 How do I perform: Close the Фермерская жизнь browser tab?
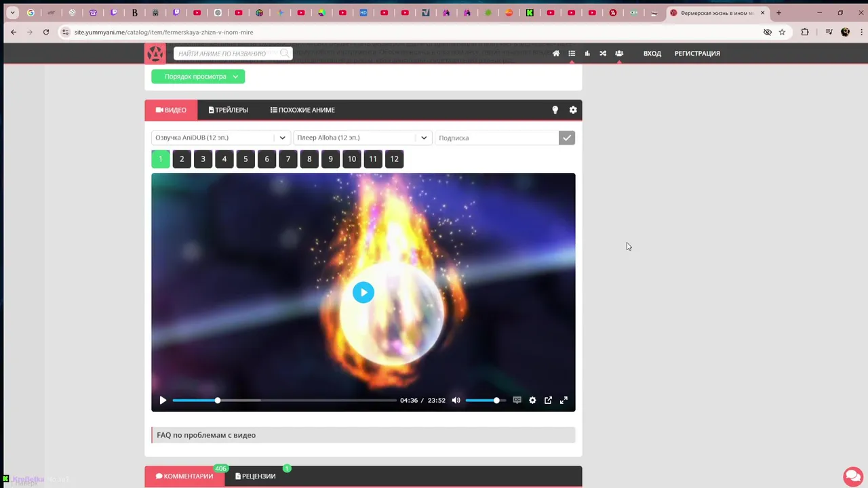[x=763, y=13]
